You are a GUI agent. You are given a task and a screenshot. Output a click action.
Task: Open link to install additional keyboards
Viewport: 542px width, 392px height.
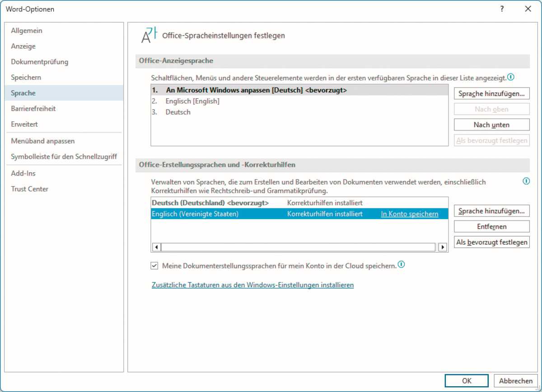click(x=253, y=285)
